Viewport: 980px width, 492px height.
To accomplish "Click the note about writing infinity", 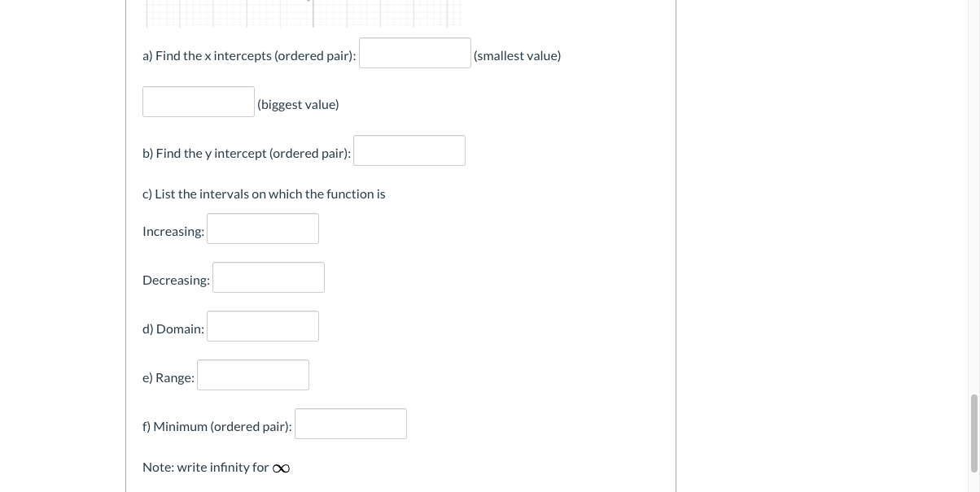I will point(206,467).
